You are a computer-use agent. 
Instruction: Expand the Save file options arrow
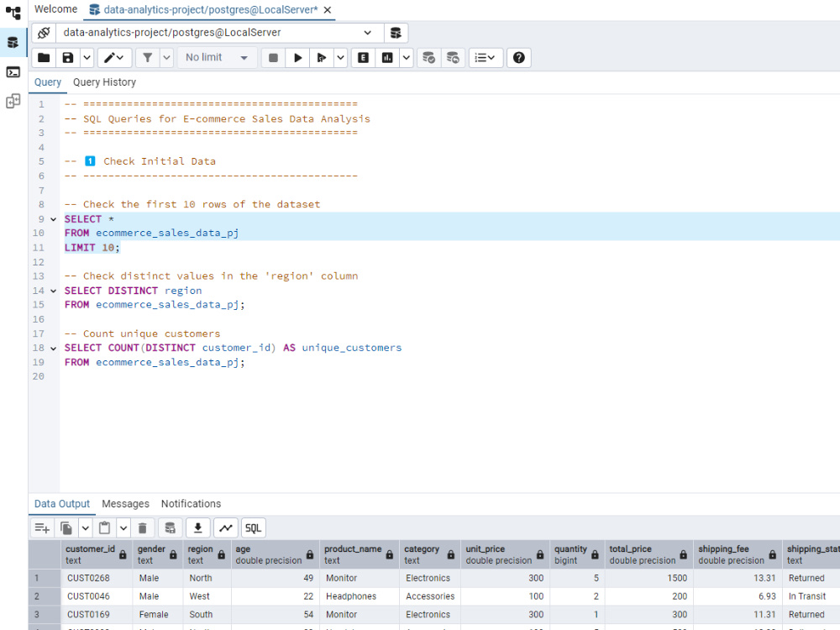click(87, 57)
